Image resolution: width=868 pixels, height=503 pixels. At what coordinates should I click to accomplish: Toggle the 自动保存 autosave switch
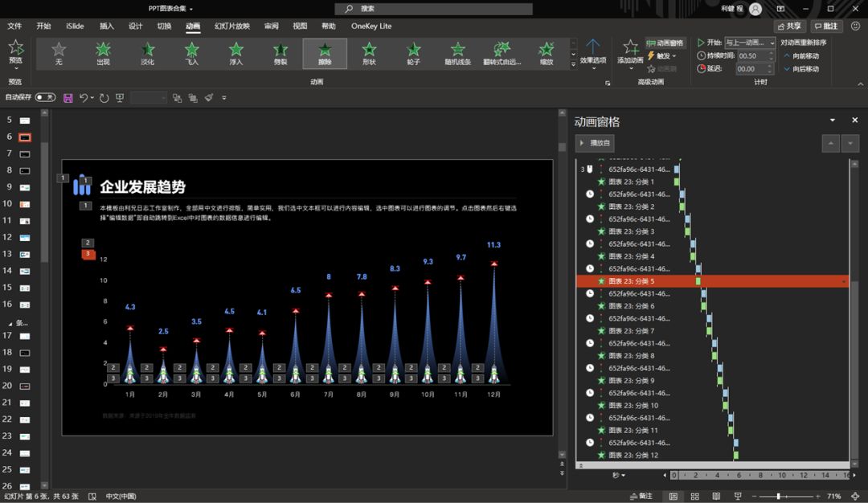45,97
